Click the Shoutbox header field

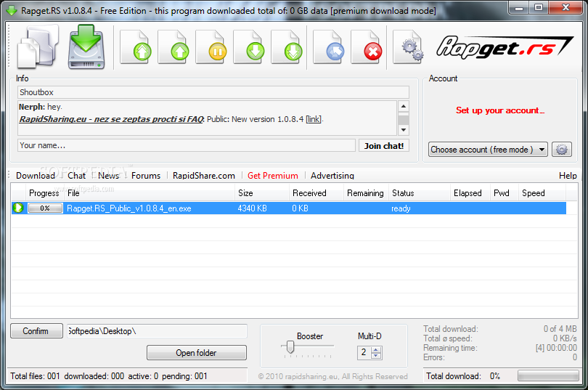(x=213, y=92)
